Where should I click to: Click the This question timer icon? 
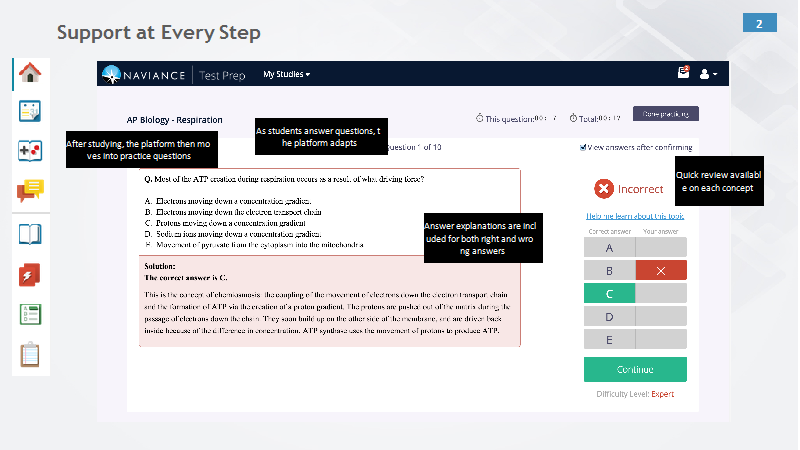point(480,118)
